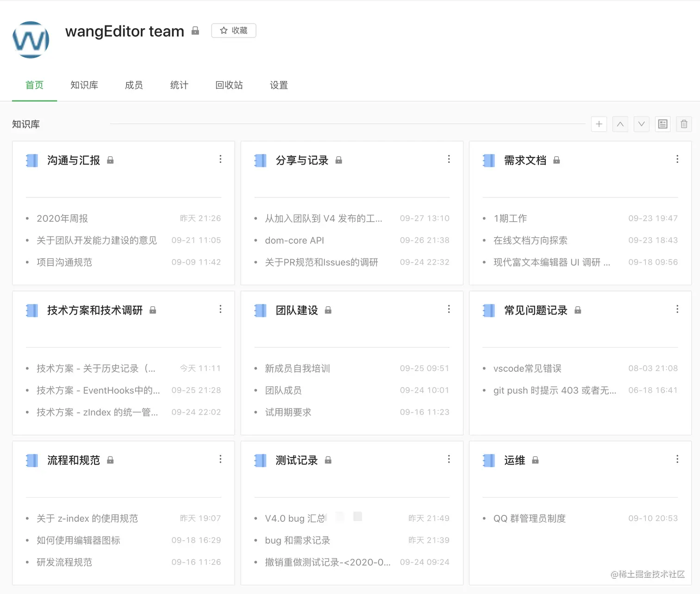This screenshot has height=594, width=700.
Task: Click the book icon of 常见问题记录
Action: click(x=489, y=310)
